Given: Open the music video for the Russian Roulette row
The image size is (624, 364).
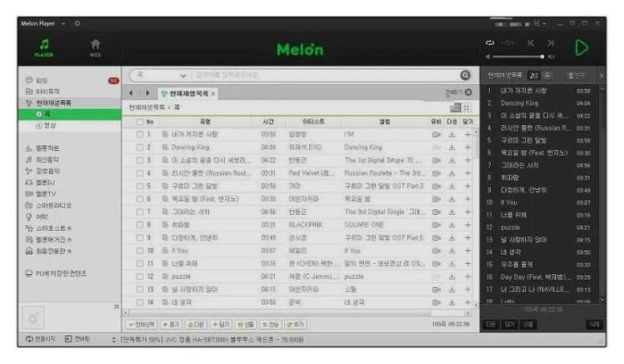Looking at the screenshot, I should pyautogui.click(x=437, y=173).
